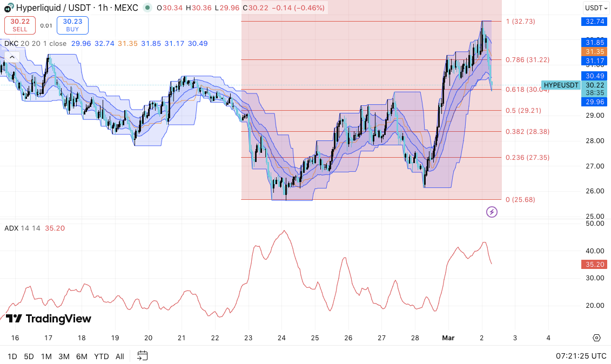Screen dimensions: 611x364
Task: Open chart settings gear icon
Action: 596,338
